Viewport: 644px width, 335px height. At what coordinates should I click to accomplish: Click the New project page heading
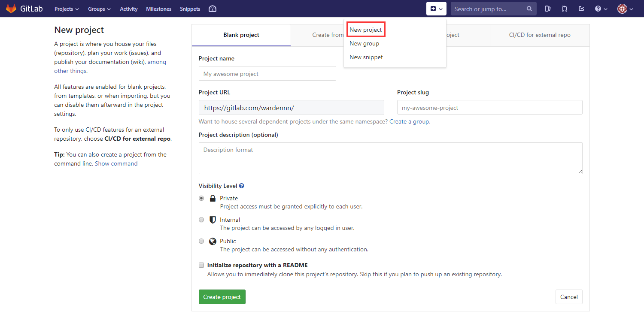coord(79,30)
